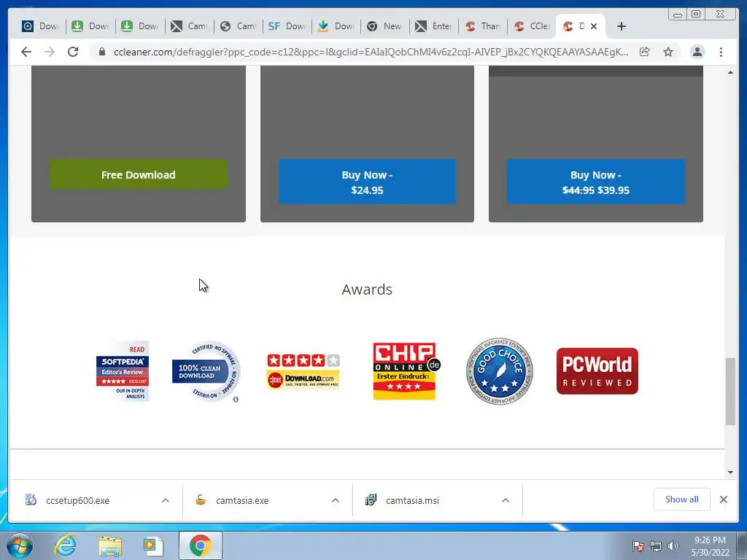This screenshot has width=747, height=560.
Task: Click the padlock site info icon
Action: click(101, 52)
